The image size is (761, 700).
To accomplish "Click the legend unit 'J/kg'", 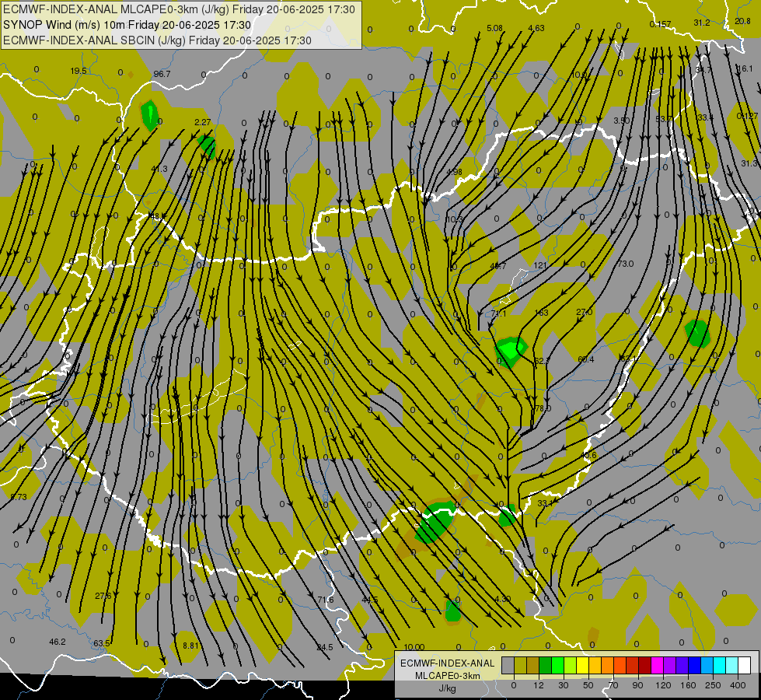I will [447, 688].
